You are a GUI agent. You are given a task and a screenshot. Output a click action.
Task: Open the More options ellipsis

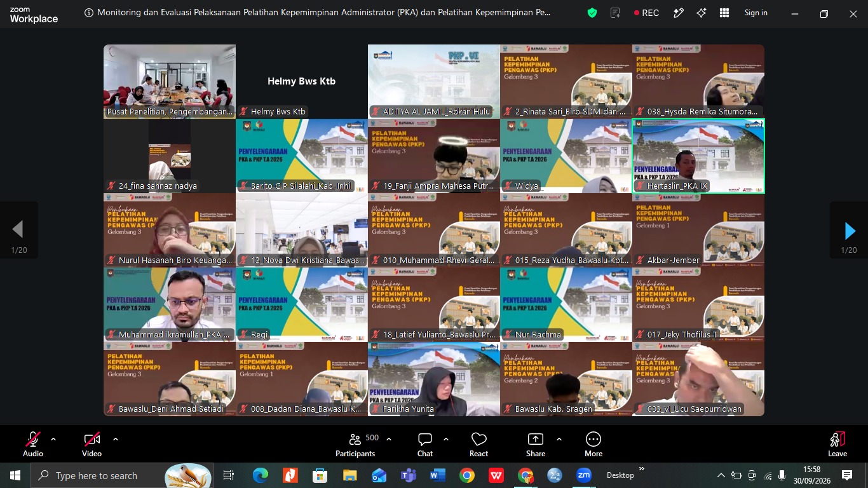(x=593, y=444)
